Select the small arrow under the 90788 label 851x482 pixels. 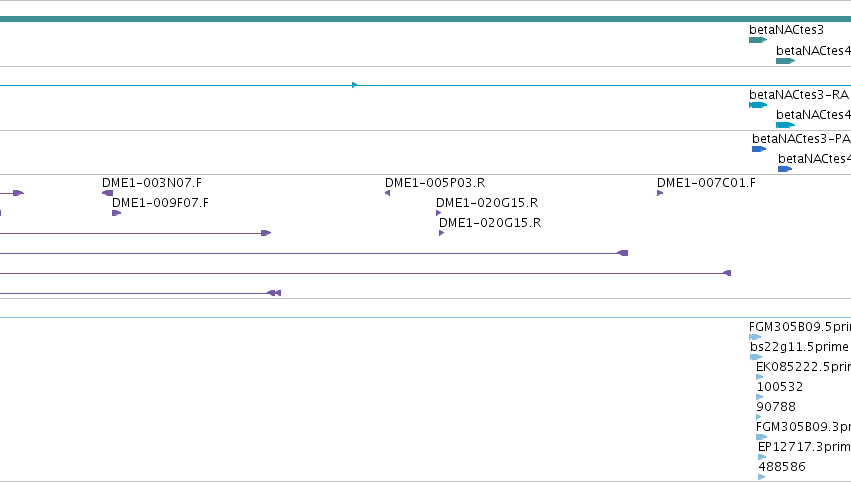758,417
